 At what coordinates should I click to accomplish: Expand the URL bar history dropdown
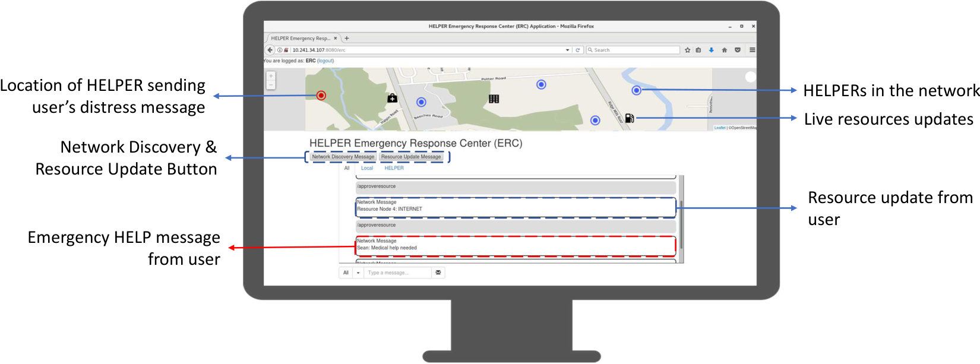567,50
